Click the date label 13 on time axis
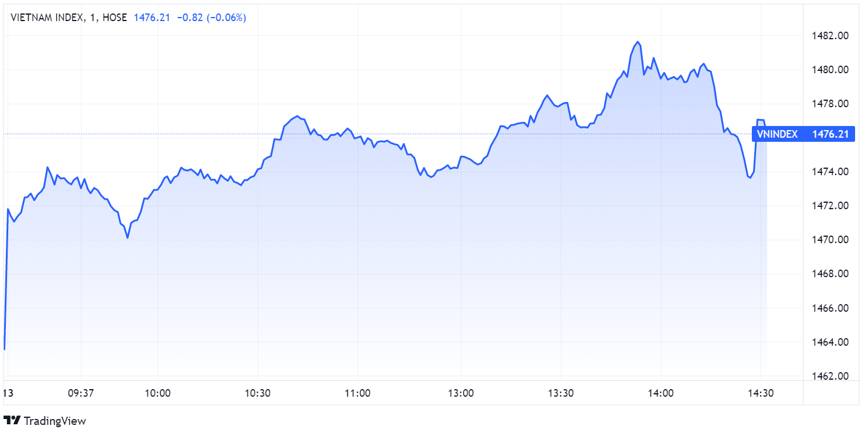868x436 pixels. (x=8, y=393)
